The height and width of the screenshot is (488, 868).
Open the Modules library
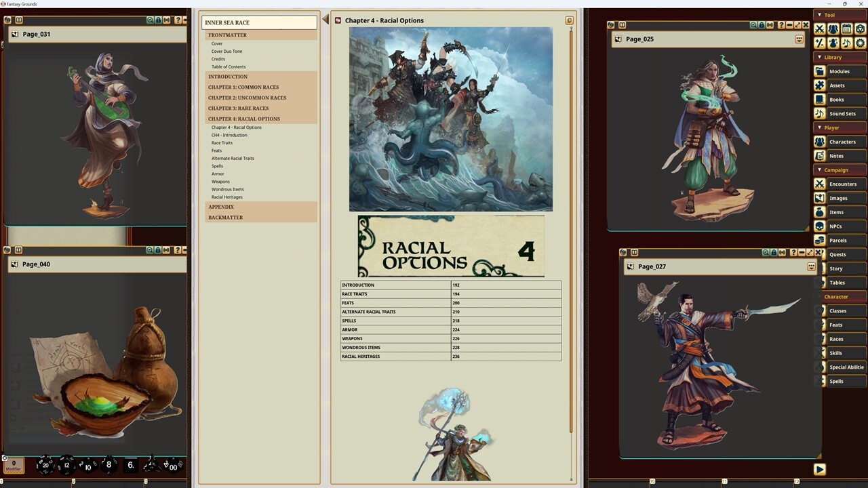point(840,71)
